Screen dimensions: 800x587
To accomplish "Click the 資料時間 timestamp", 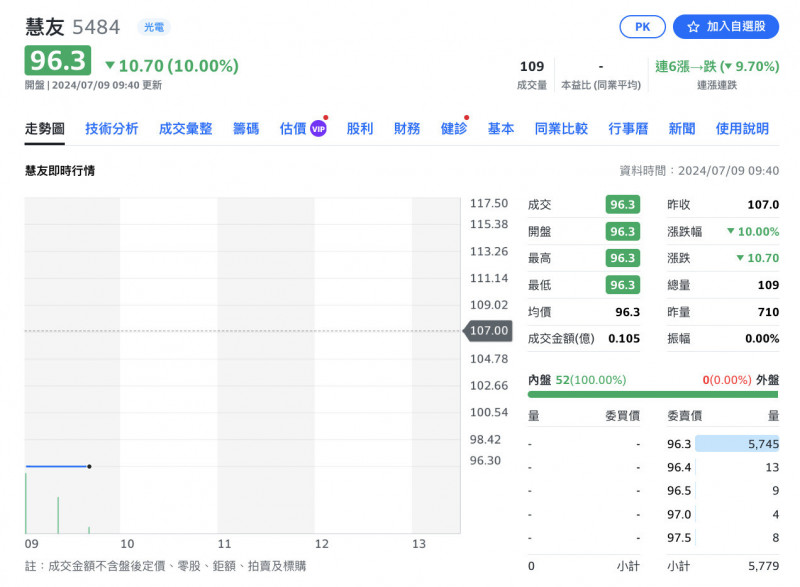I will point(699,170).
